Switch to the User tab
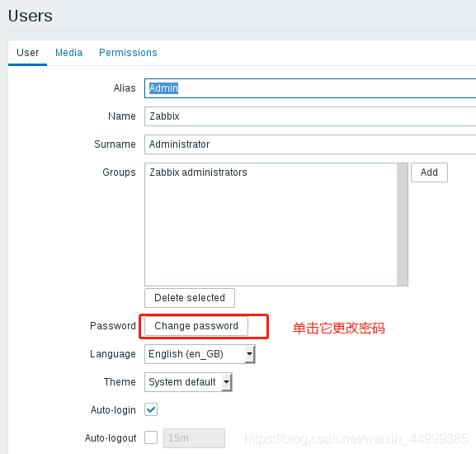 tap(27, 53)
